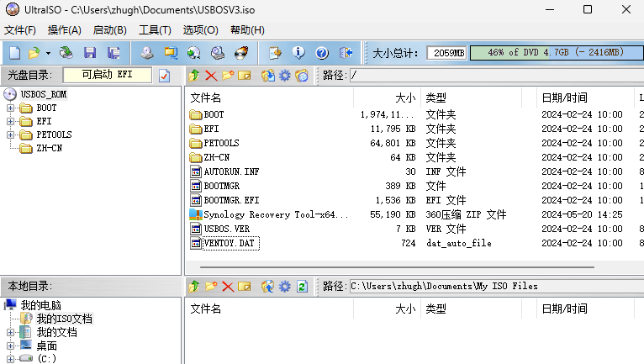Click the rename icon in the local pane toolbar
The width and height of the screenshot is (644, 364).
click(245, 287)
